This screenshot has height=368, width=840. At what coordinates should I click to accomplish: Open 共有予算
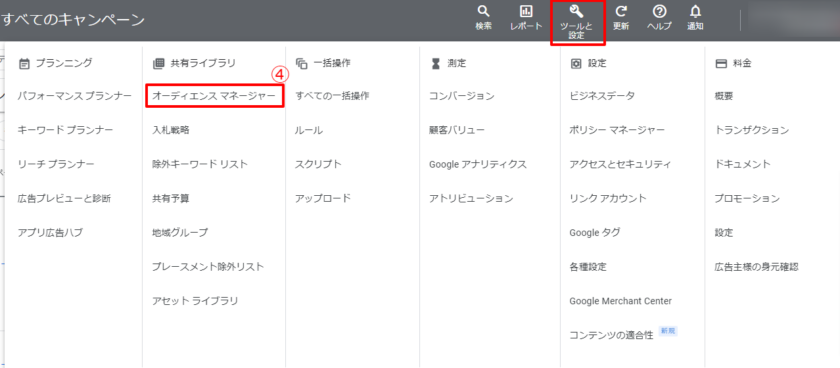pyautogui.click(x=170, y=199)
